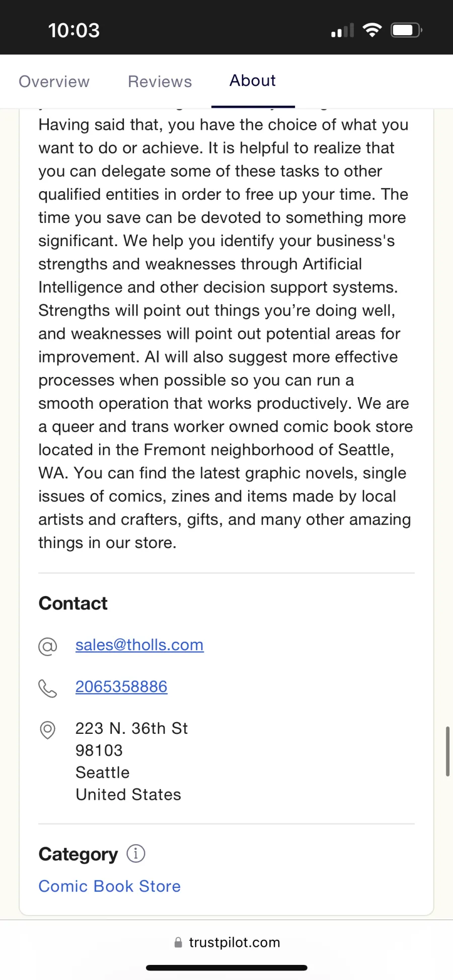
Task: Tap the padlock icon beside trustpilot.com
Action: click(x=178, y=942)
